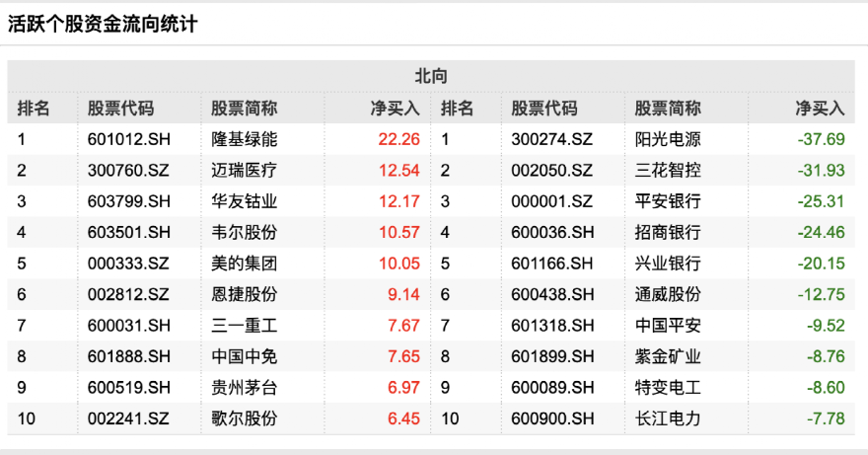868x455 pixels.
Task: Open the 招商银行 stock name
Action: coord(668,232)
